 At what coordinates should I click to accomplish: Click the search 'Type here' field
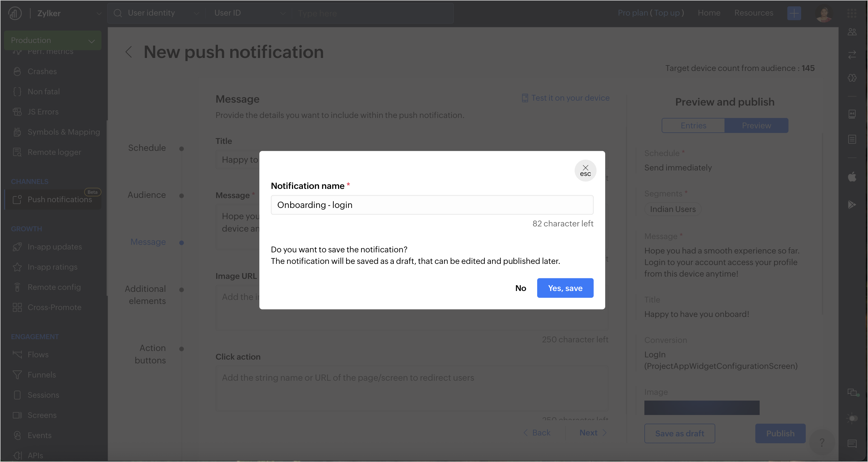click(x=372, y=14)
